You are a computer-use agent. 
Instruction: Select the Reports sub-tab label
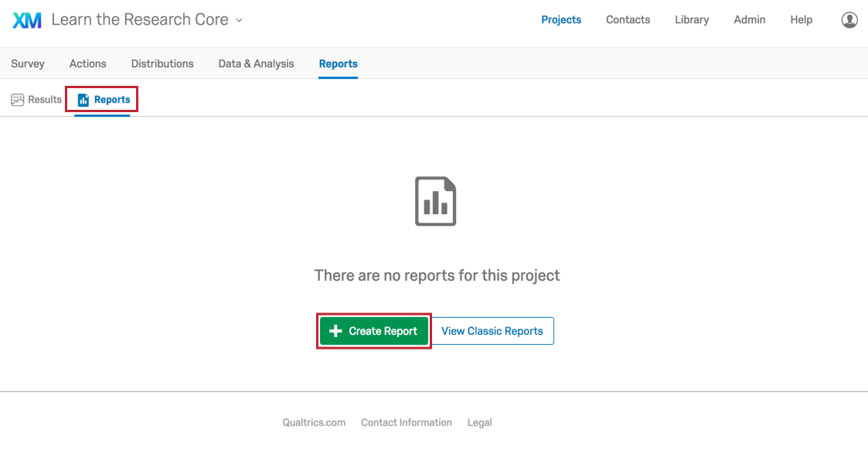point(112,100)
